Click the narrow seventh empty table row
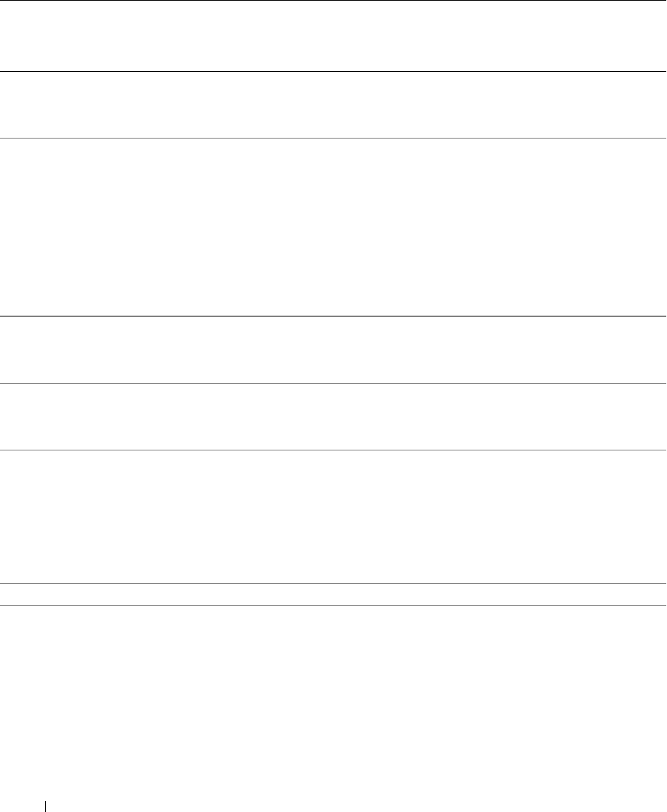This screenshot has height=812, width=667. tap(333, 594)
